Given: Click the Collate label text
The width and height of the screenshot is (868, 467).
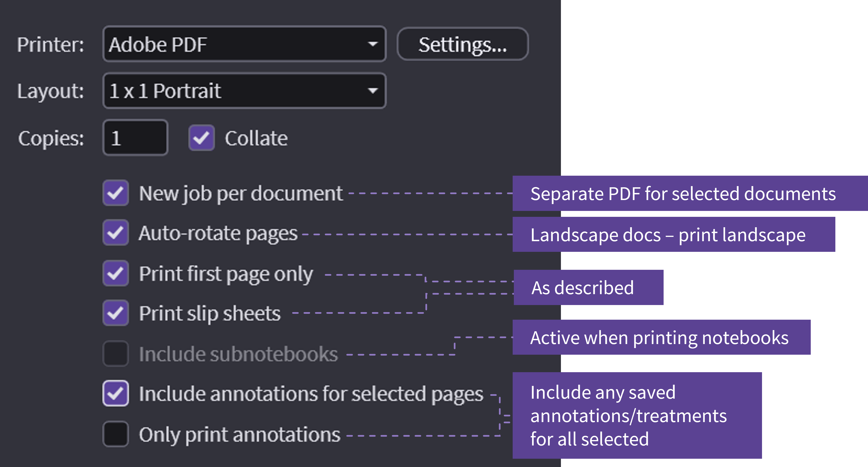Looking at the screenshot, I should [256, 138].
